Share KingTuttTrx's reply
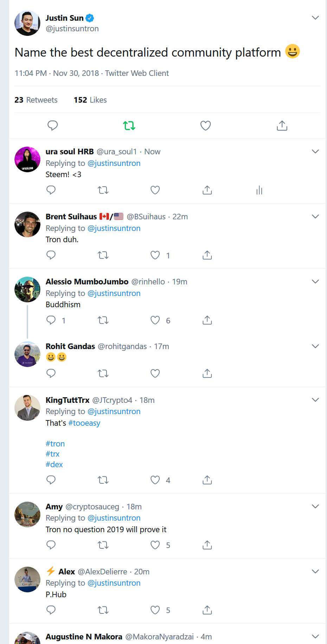The height and width of the screenshot is (644, 327). pyautogui.click(x=207, y=480)
